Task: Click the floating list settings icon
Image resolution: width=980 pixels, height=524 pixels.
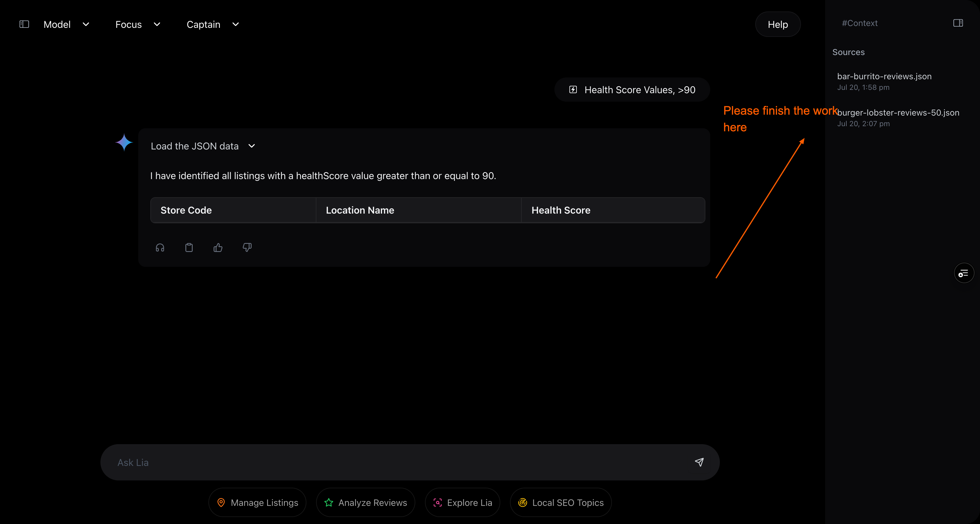Action: (964, 273)
